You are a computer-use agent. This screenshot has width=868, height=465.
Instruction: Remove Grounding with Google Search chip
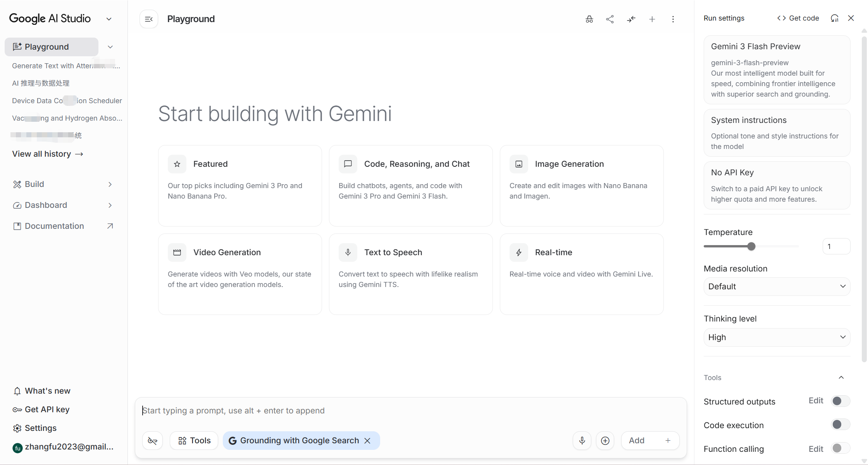[368, 441]
